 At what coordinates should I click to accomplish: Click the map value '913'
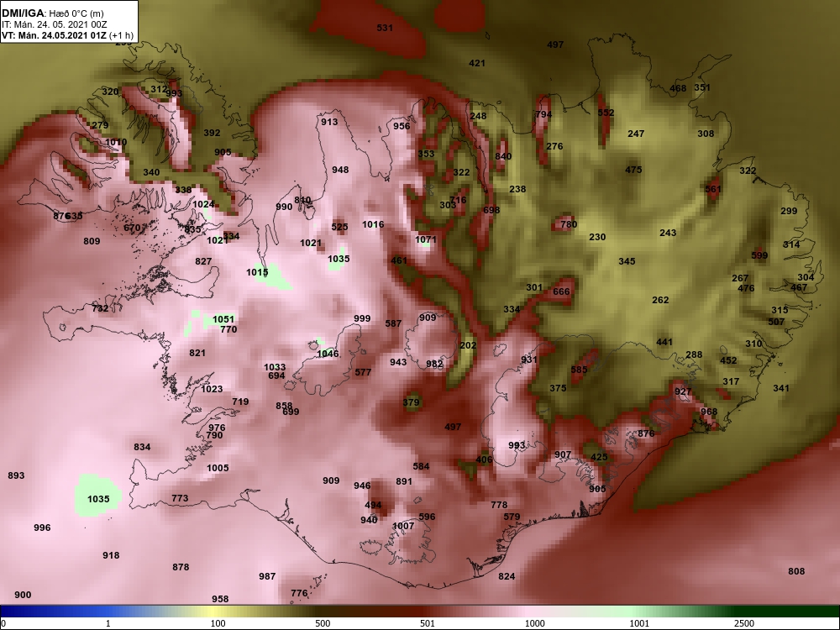(329, 122)
